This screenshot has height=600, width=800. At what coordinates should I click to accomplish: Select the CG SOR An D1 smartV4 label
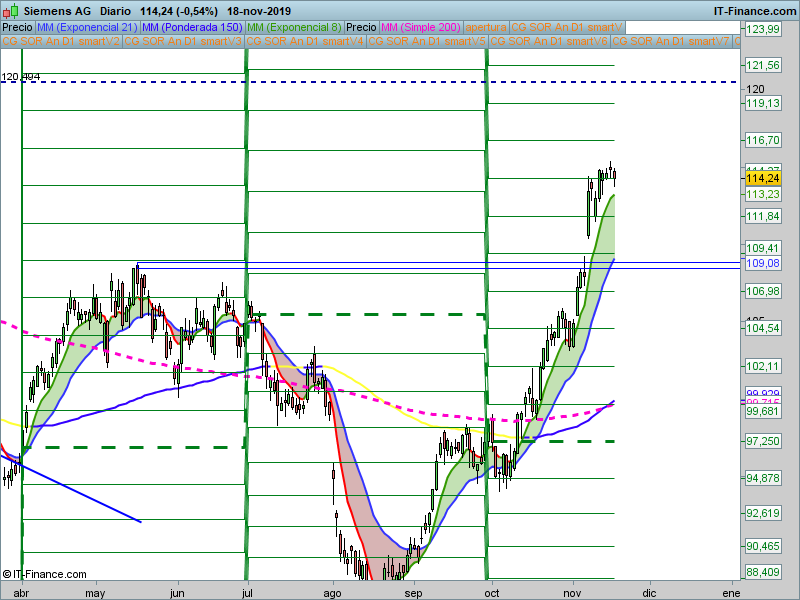[305, 42]
